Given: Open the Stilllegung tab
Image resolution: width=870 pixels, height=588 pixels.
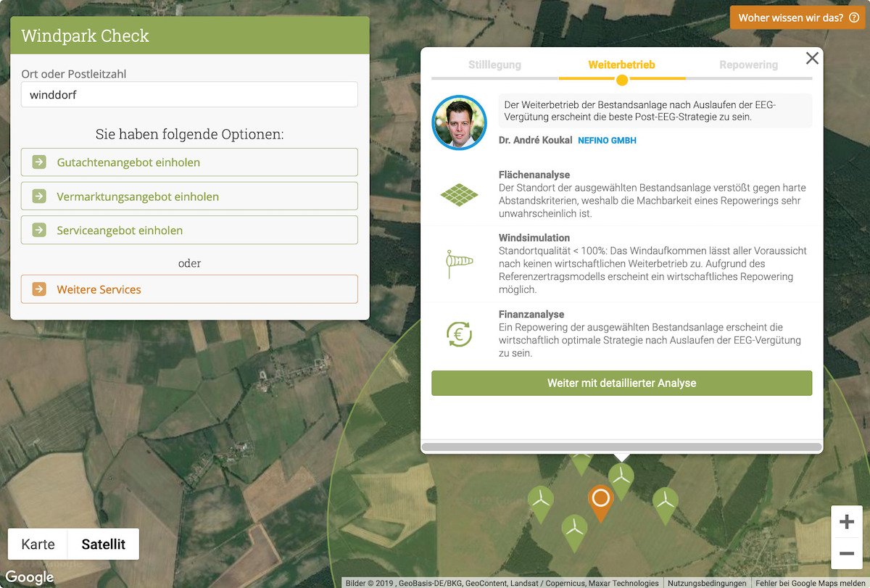Looking at the screenshot, I should (x=494, y=65).
